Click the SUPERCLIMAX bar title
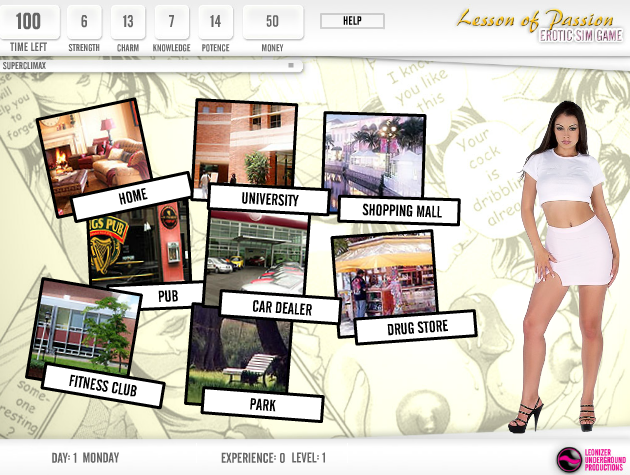The height and width of the screenshot is (475, 630). tap(24, 66)
